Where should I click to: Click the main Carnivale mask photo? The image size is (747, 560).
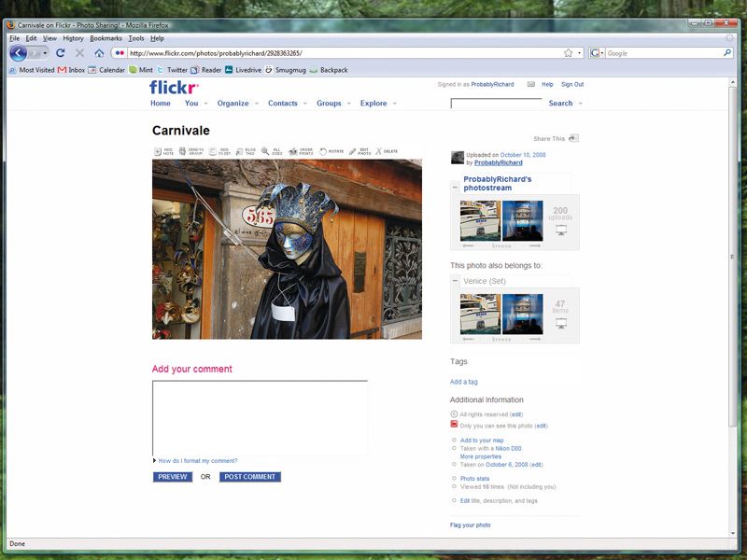click(287, 249)
